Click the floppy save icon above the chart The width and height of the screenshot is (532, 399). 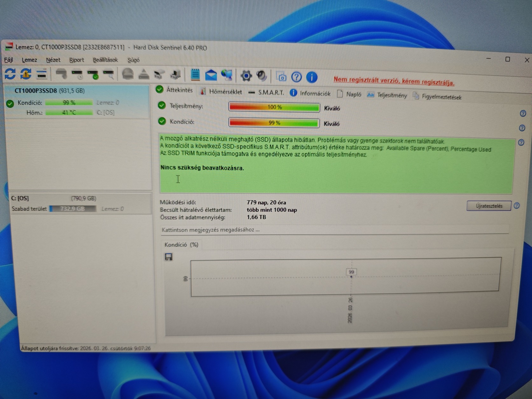tap(169, 257)
